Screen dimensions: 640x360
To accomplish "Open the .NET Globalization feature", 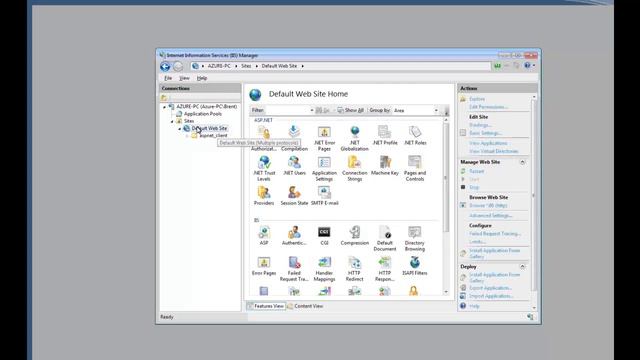I will point(354,138).
